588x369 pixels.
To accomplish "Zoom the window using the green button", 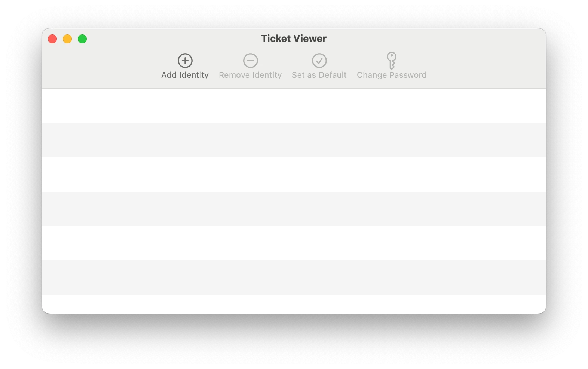I will (82, 39).
